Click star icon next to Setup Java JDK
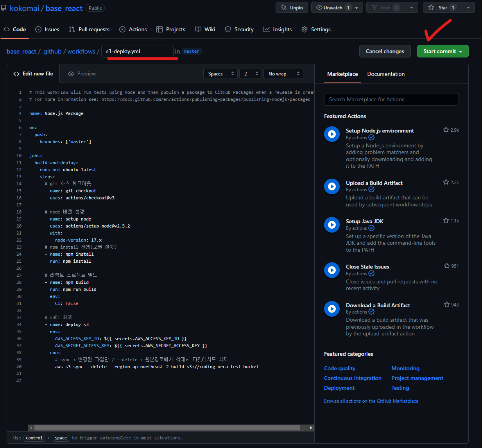This screenshot has height=448, width=482. (446, 220)
